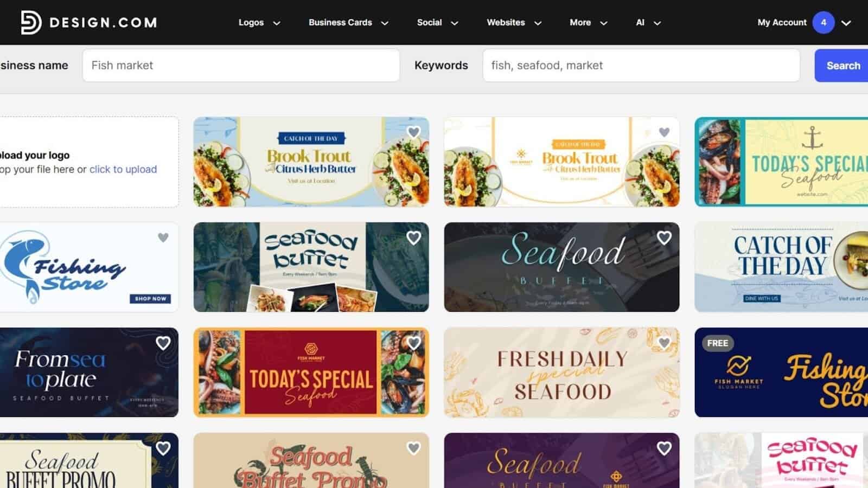Open the My Account dropdown chevron

(x=846, y=23)
